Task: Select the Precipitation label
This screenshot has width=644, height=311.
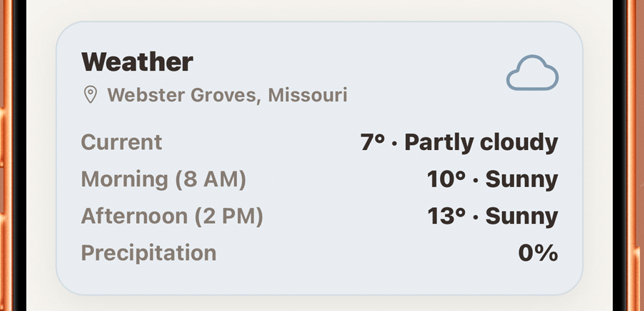Action: pyautogui.click(x=148, y=253)
